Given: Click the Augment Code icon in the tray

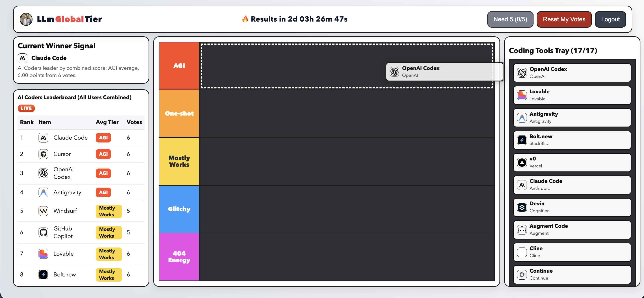Looking at the screenshot, I should coord(522,230).
